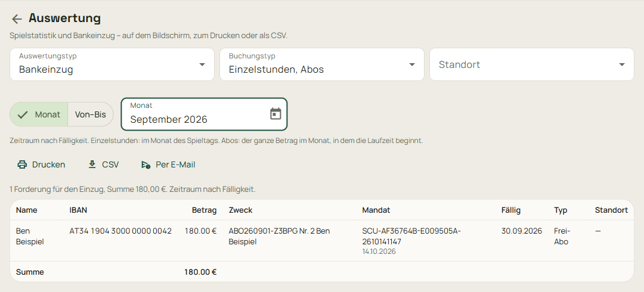644x292 pixels.
Task: Click the Name column header
Action: 27,210
